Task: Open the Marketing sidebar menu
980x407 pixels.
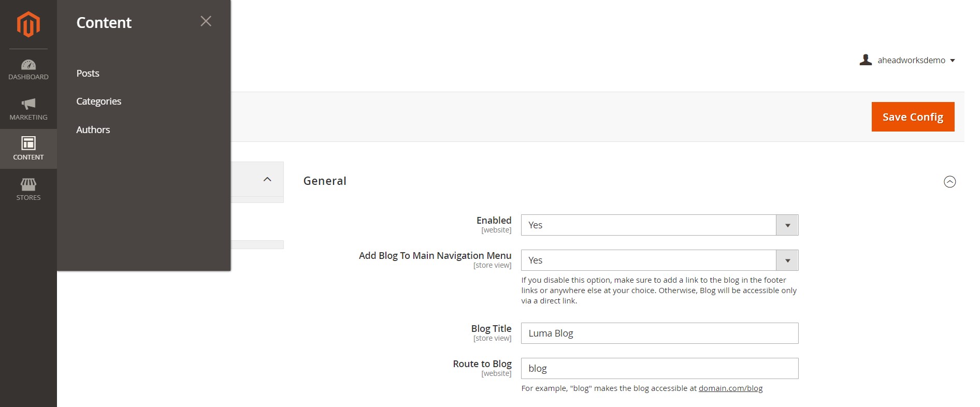Action: [x=28, y=110]
